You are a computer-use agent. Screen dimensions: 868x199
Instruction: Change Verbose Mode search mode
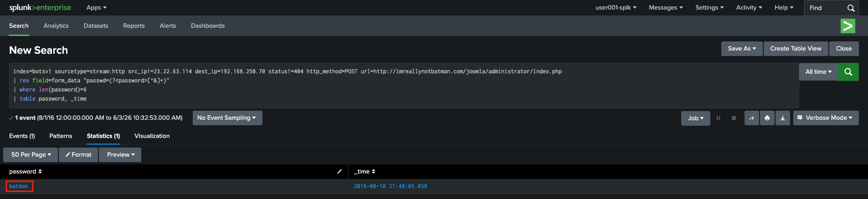(x=826, y=118)
